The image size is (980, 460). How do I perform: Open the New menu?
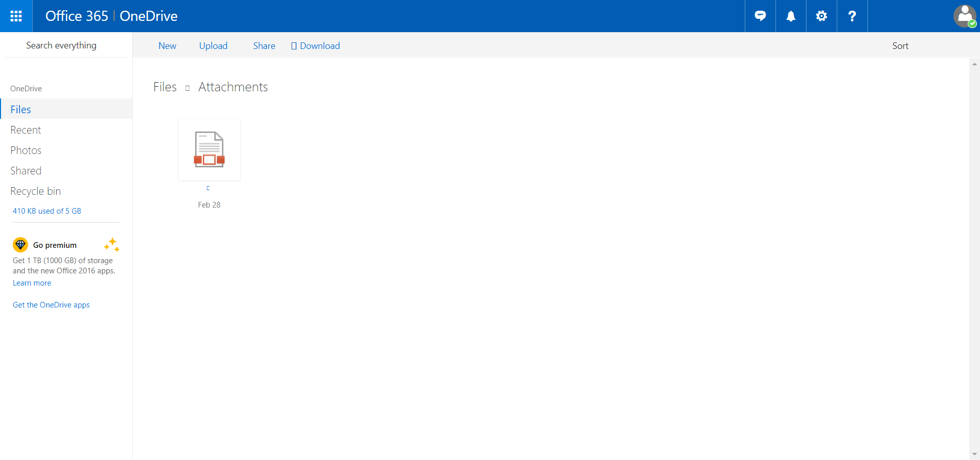point(167,46)
